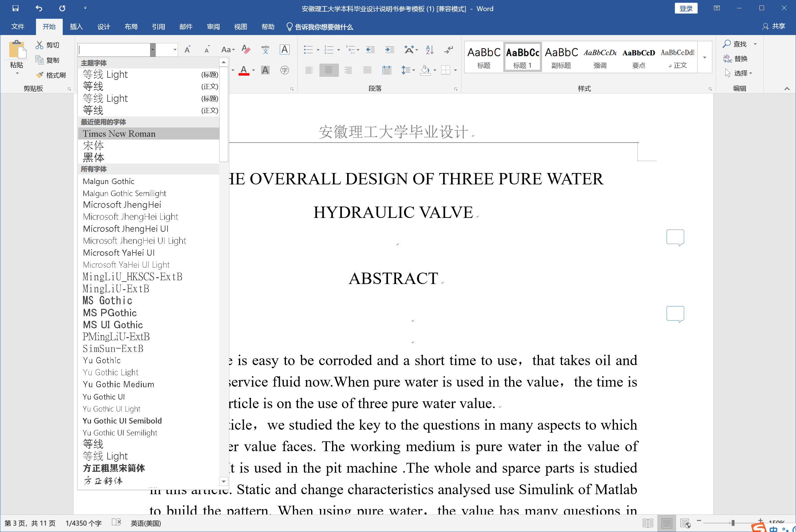Click the Save icon in title bar

(15, 8)
